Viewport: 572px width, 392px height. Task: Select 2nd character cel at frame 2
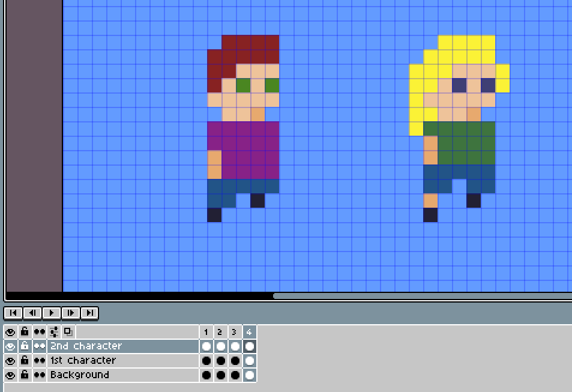coord(221,346)
